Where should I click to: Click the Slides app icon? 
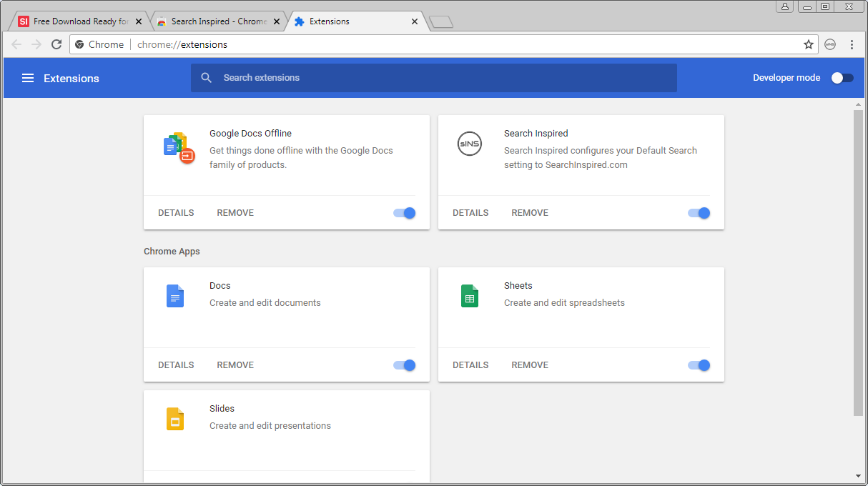(175, 419)
